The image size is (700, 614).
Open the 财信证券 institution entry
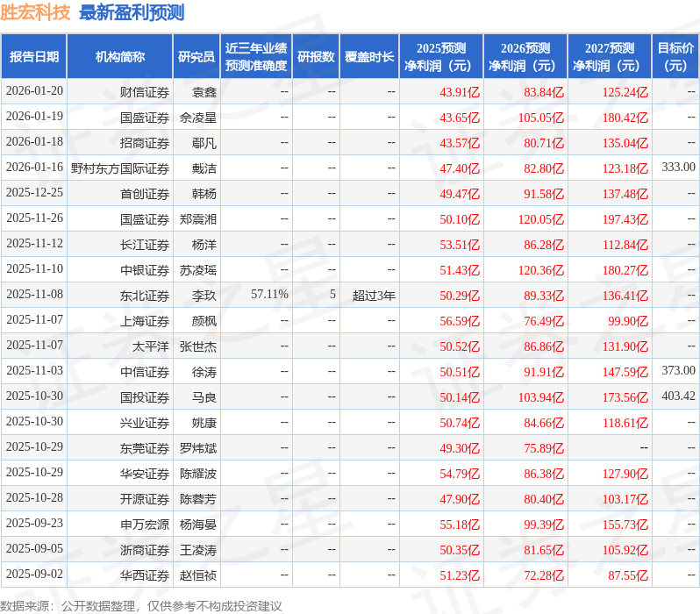click(x=145, y=91)
